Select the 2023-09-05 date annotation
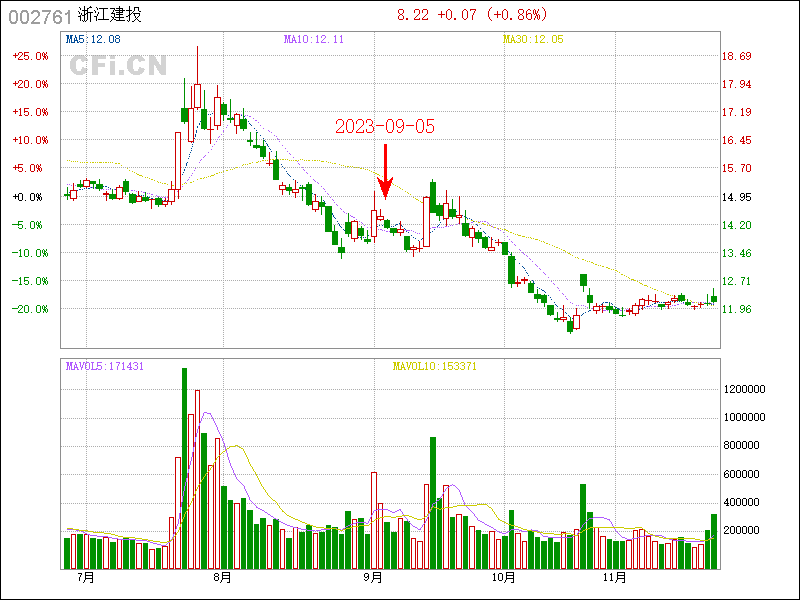The image size is (800, 600). coord(385,126)
